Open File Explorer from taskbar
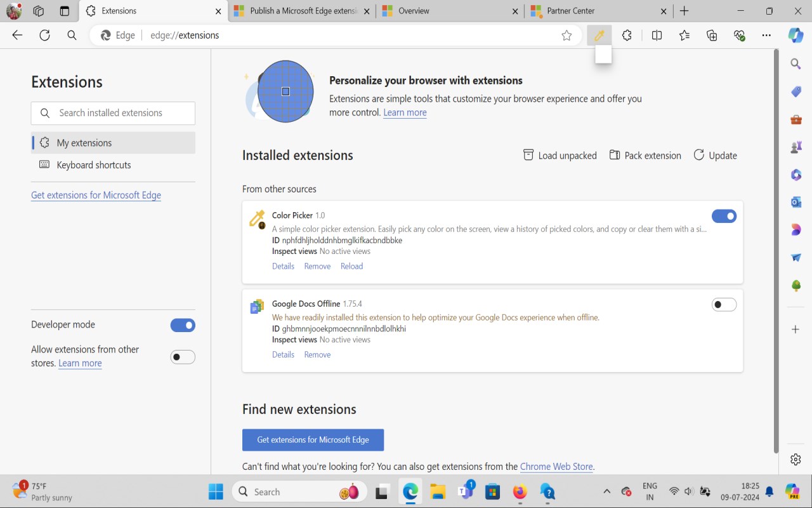 coord(438,491)
